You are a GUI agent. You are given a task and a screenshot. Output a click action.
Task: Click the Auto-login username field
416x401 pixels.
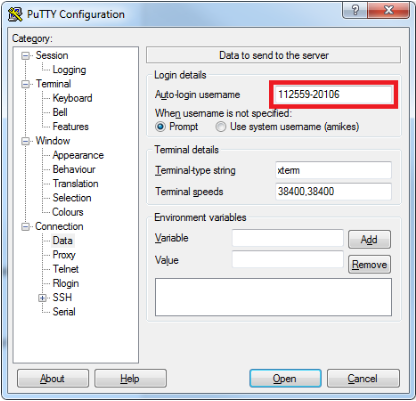(333, 94)
